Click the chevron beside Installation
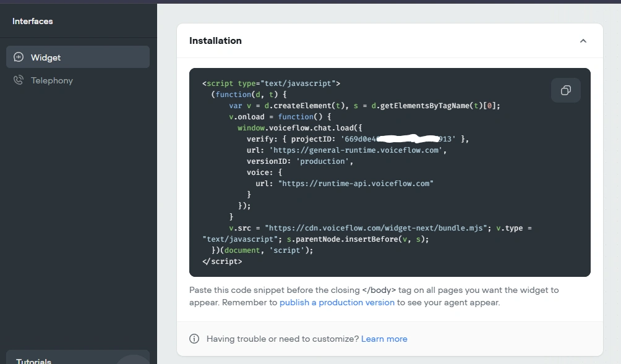This screenshot has width=621, height=364. tap(583, 40)
